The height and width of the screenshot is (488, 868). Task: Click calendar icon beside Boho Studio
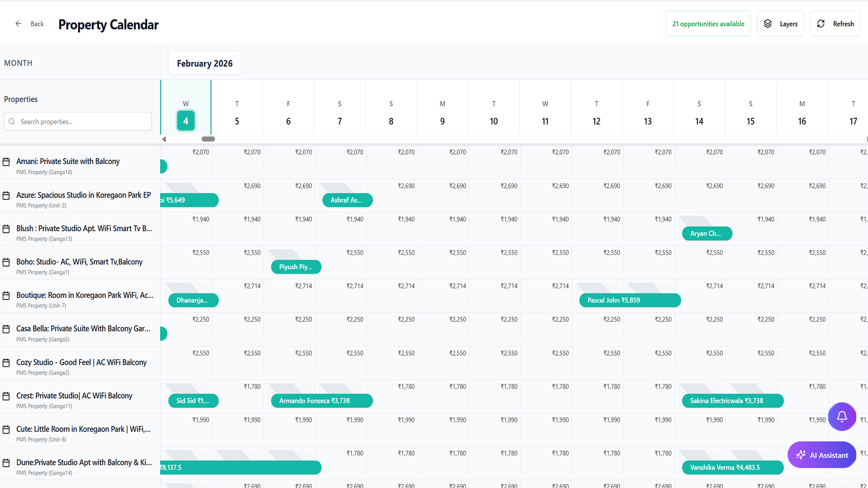pos(6,262)
